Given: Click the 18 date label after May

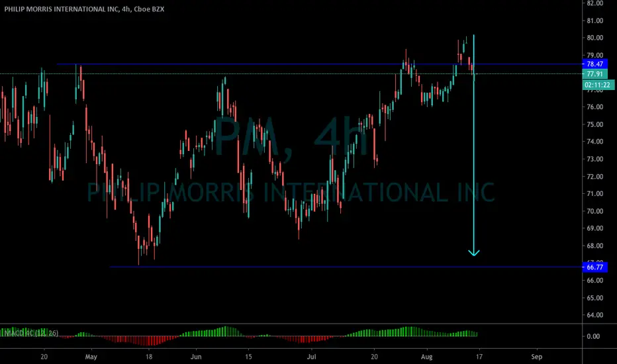Looking at the screenshot, I should (149, 357).
